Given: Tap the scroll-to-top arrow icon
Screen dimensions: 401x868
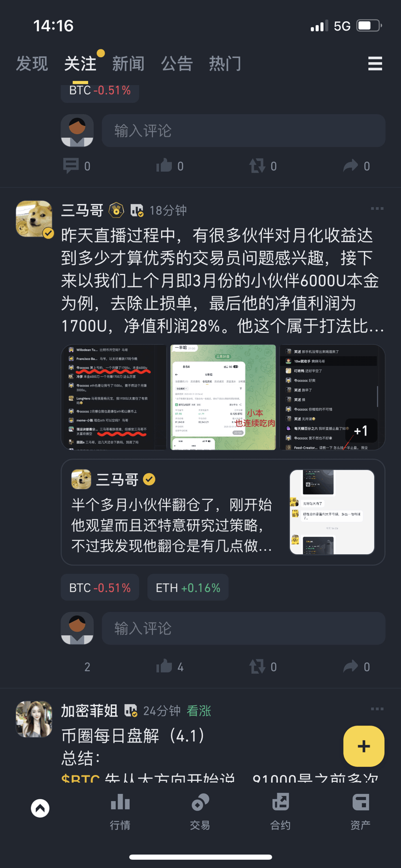Looking at the screenshot, I should (x=40, y=808).
